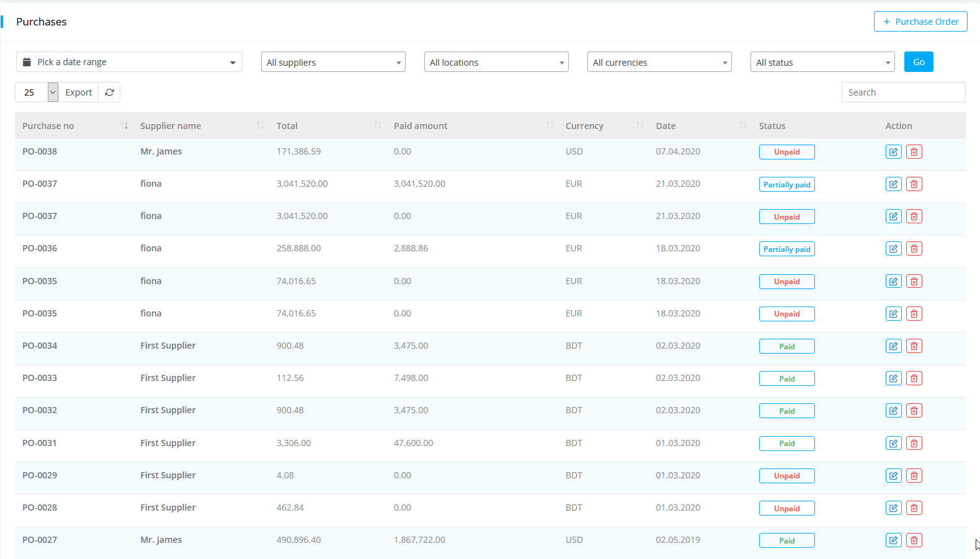Refresh the purchases table
980x559 pixels.
(109, 92)
